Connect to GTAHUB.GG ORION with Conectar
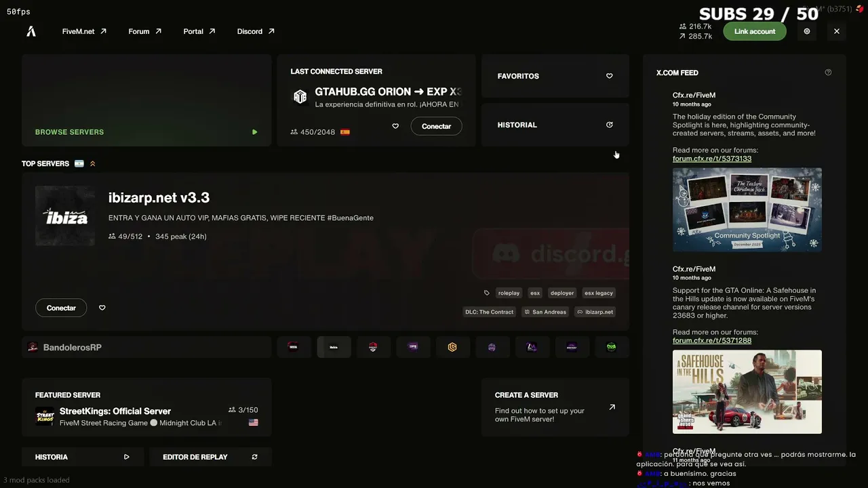Image resolution: width=868 pixels, height=488 pixels. click(436, 126)
